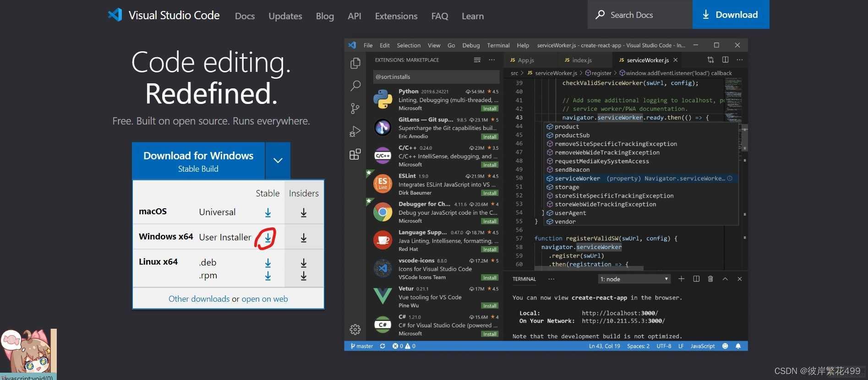The image size is (868, 380).
Task: Install the Vetur extension
Action: 490,306
